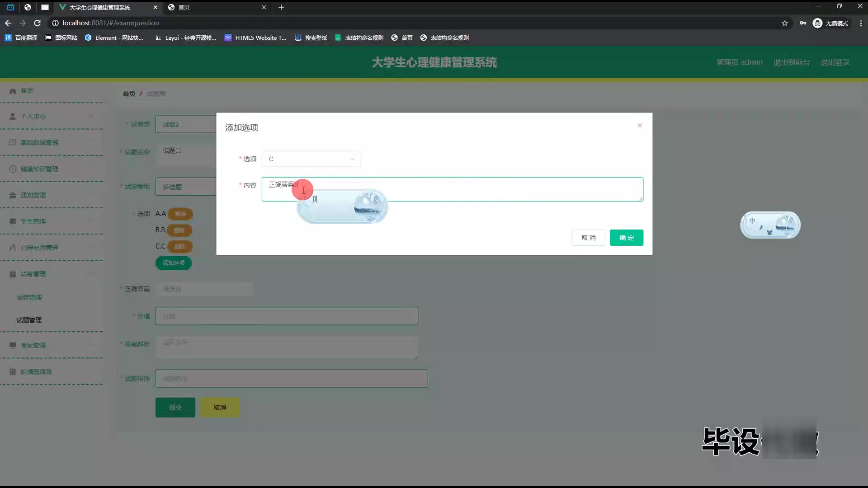
Task: Bookmark this page with the star icon
Action: (785, 23)
